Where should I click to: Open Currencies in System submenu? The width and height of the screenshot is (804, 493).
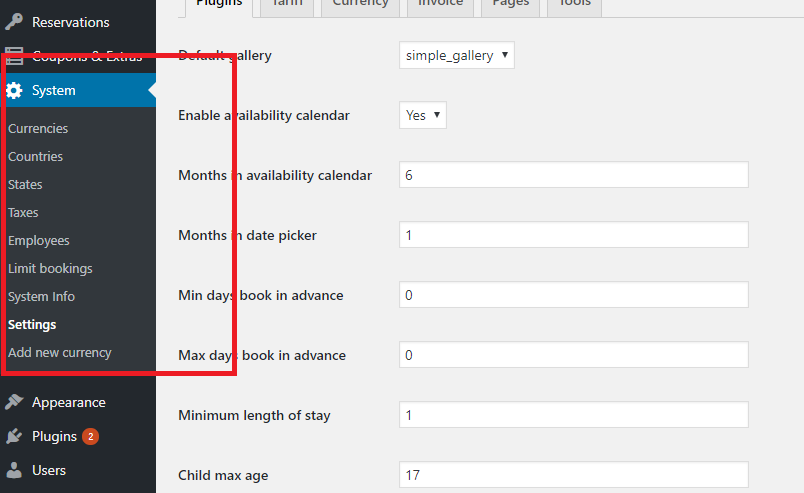(x=38, y=129)
